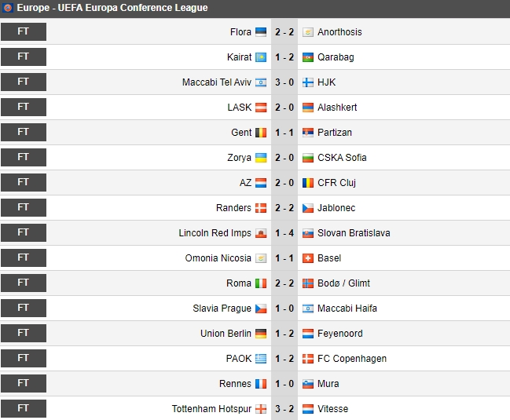Click the Romania flag beside CFR Cluj
This screenshot has width=510, height=420.
point(308,183)
